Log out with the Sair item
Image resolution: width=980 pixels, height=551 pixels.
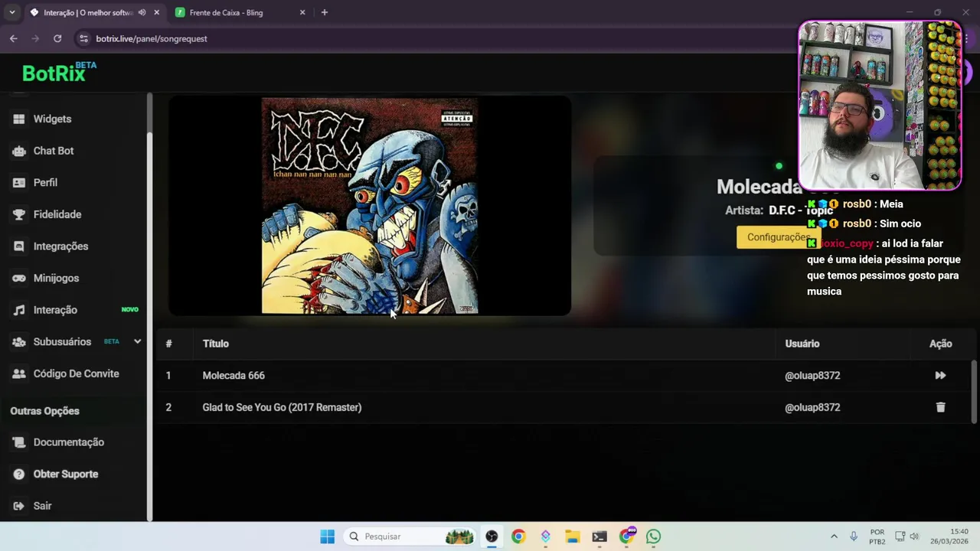(42, 506)
